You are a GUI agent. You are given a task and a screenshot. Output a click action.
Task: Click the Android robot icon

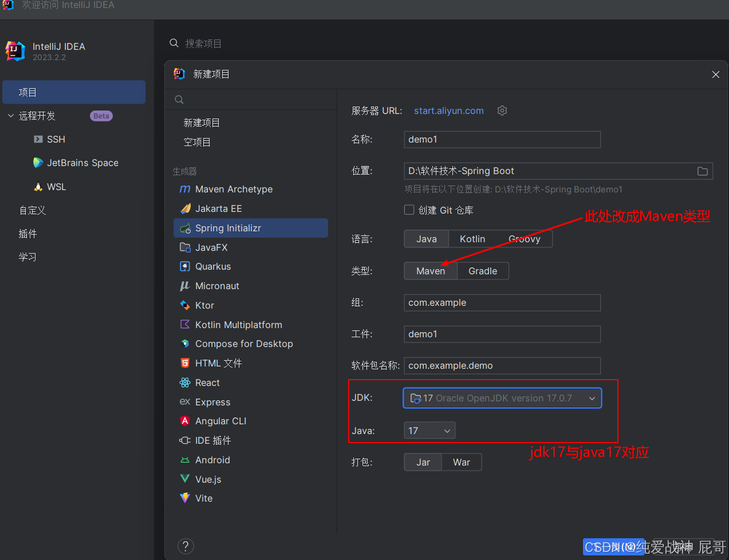coord(185,460)
